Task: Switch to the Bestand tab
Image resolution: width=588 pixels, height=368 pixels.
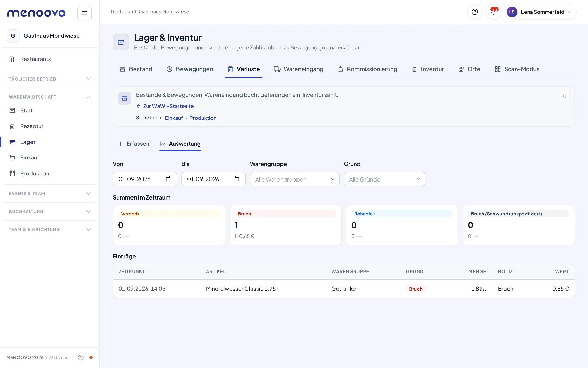Action: pyautogui.click(x=136, y=69)
